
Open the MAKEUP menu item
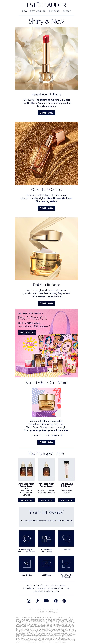(67, 11)
